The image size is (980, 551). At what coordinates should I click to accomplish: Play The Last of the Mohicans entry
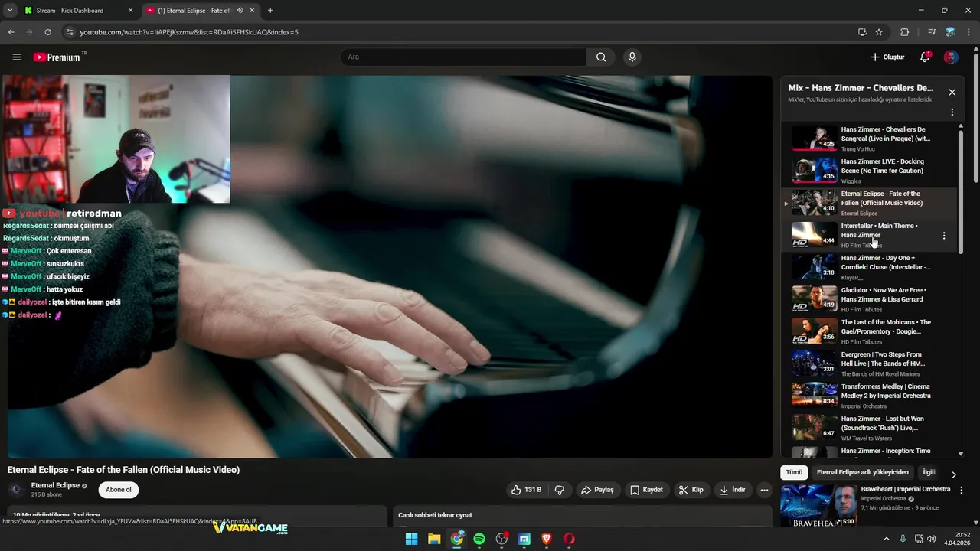[869, 331]
